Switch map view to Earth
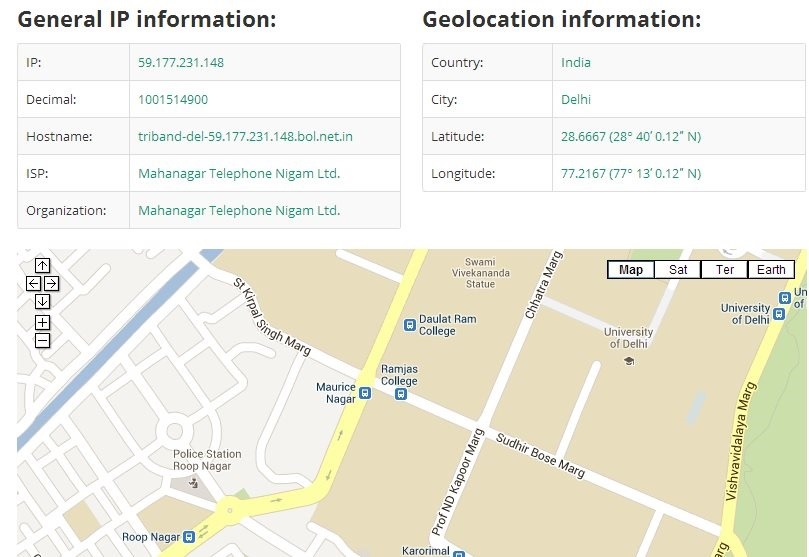 point(771,270)
